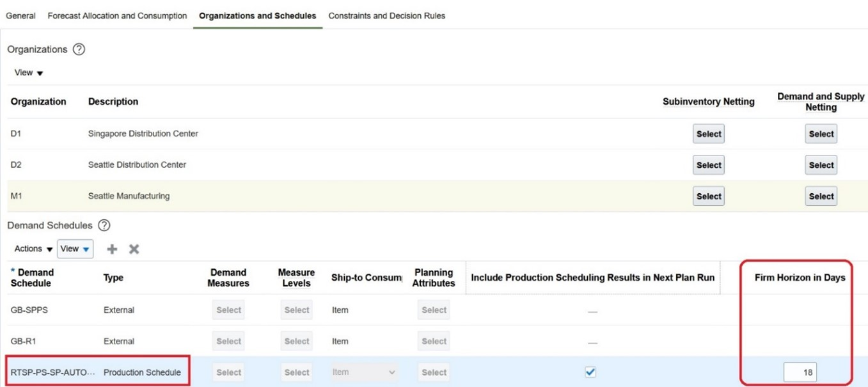Open Forecast Allocation and Consumption tab
868x387 pixels.
click(x=117, y=16)
